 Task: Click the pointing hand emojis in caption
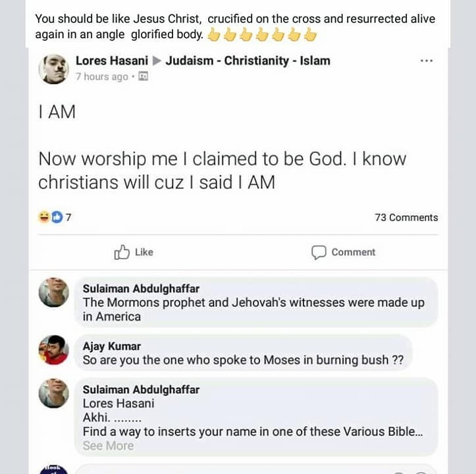coord(261,34)
